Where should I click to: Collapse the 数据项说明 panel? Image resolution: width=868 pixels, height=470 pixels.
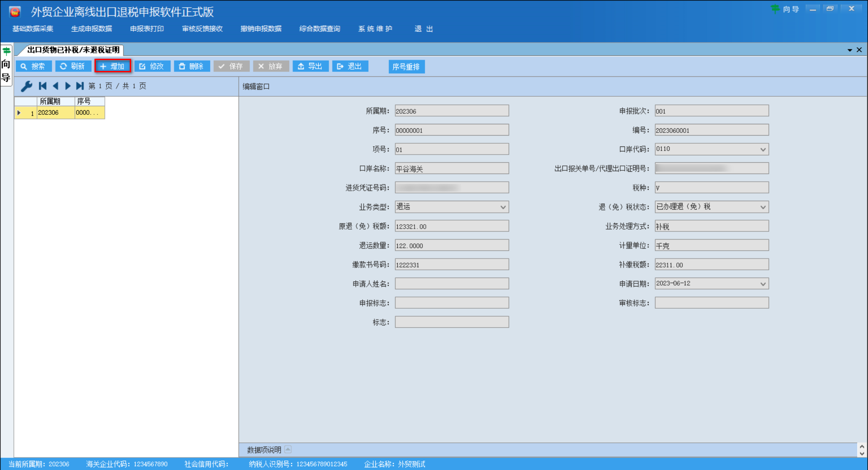[288, 449]
